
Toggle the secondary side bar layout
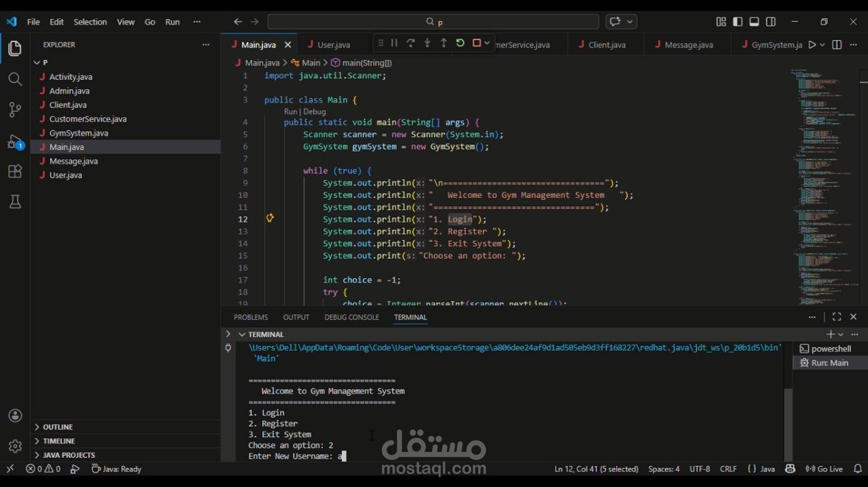coord(771,22)
